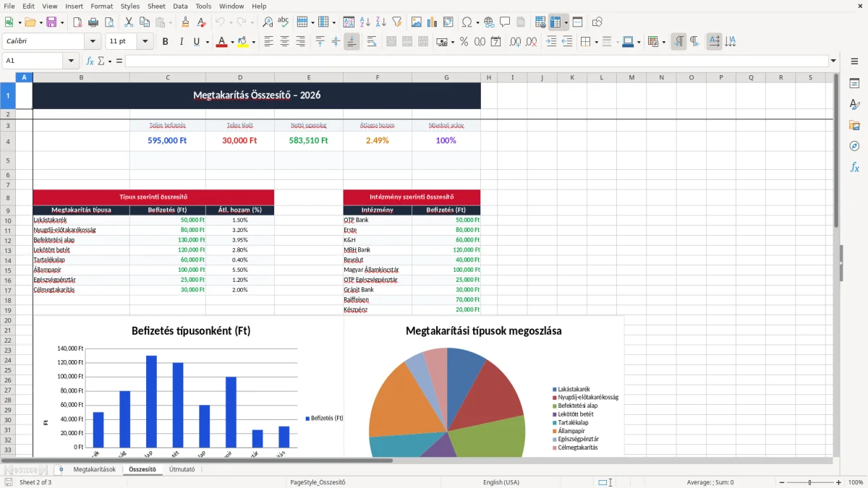The height and width of the screenshot is (488, 868).
Task: Open the Conditional formatting dropdown arrow
Action: [x=663, y=42]
